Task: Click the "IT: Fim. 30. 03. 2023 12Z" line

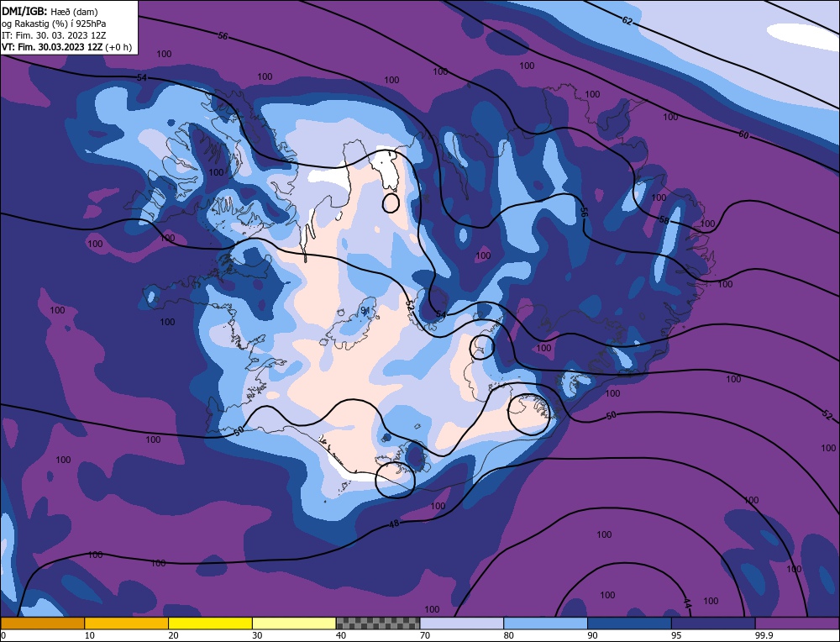Action: [54, 35]
